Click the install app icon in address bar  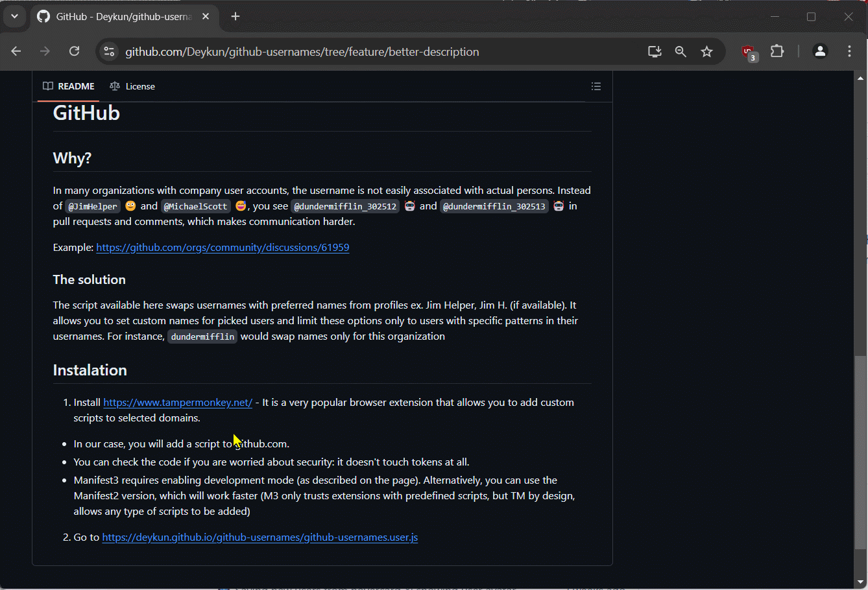(x=655, y=52)
